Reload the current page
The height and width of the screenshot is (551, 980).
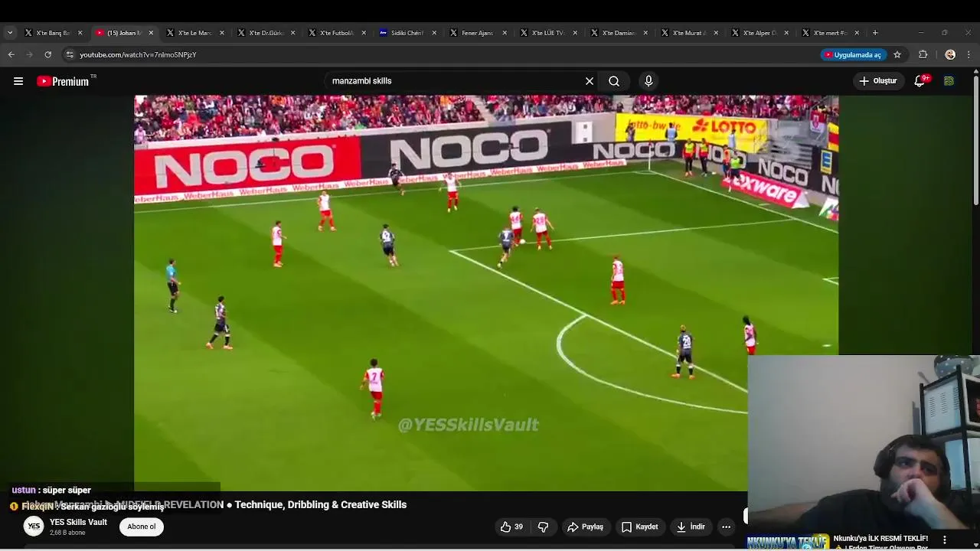[47, 54]
